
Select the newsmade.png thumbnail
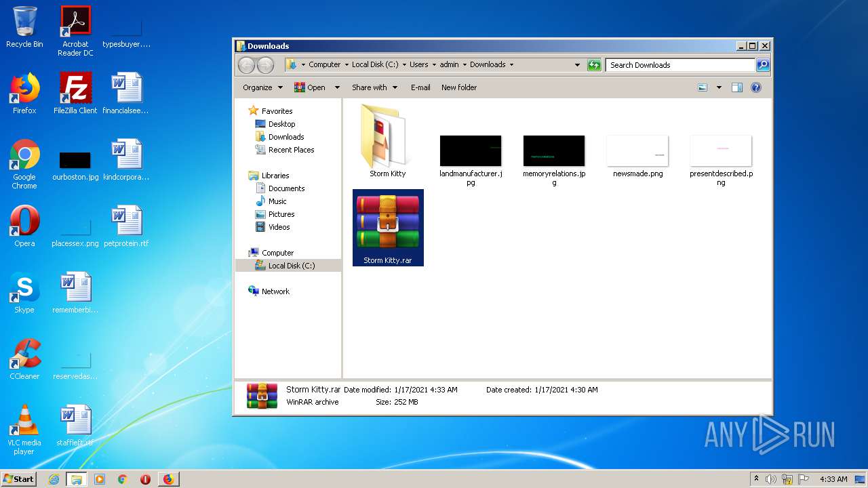637,156
